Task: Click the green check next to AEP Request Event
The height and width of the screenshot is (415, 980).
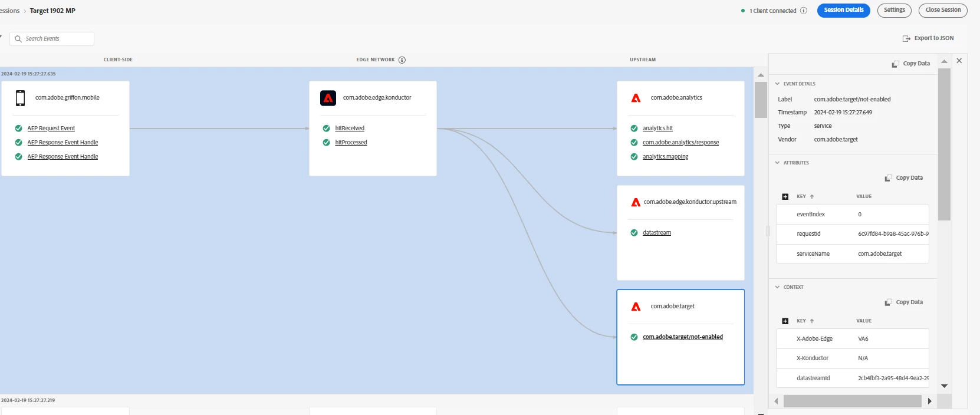Action: click(18, 129)
